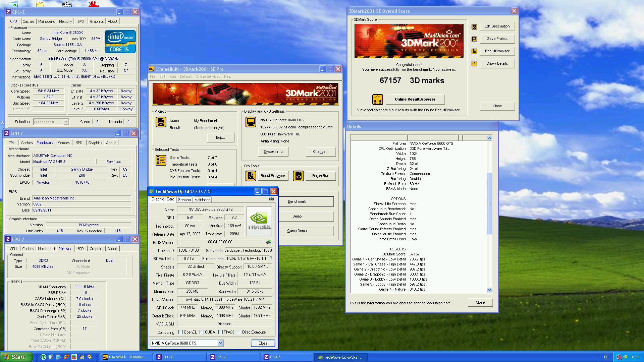The width and height of the screenshot is (644, 362).
Task: Open the About tab in the top CPU-Z window
Action: tap(113, 21)
